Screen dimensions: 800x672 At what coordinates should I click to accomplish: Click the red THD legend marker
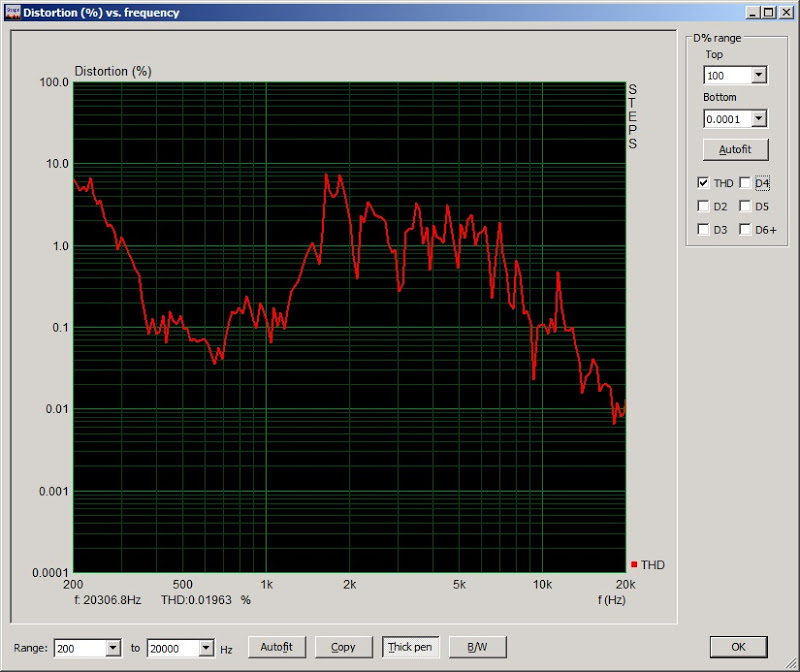point(634,564)
